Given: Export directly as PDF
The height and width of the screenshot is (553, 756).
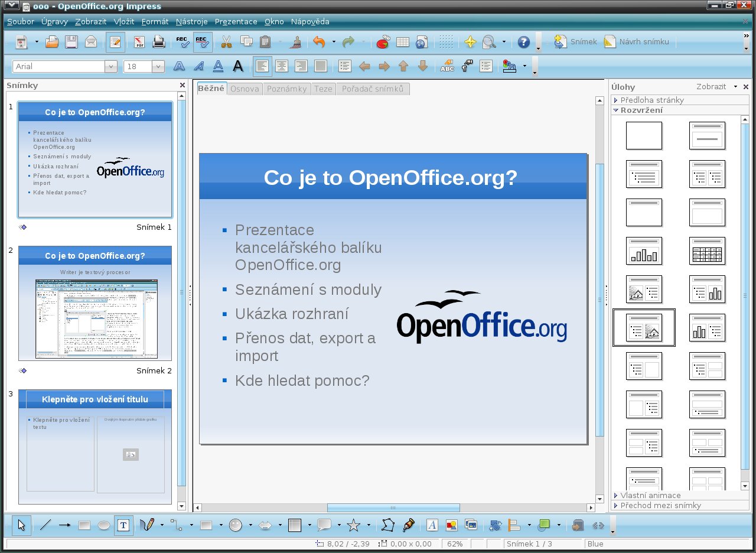Looking at the screenshot, I should (x=139, y=42).
